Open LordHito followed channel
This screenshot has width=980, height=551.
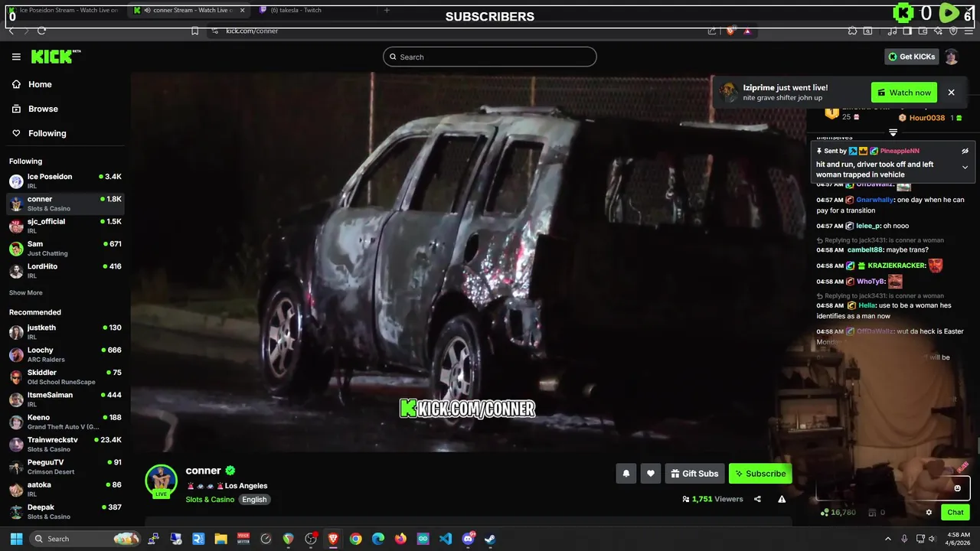click(65, 271)
